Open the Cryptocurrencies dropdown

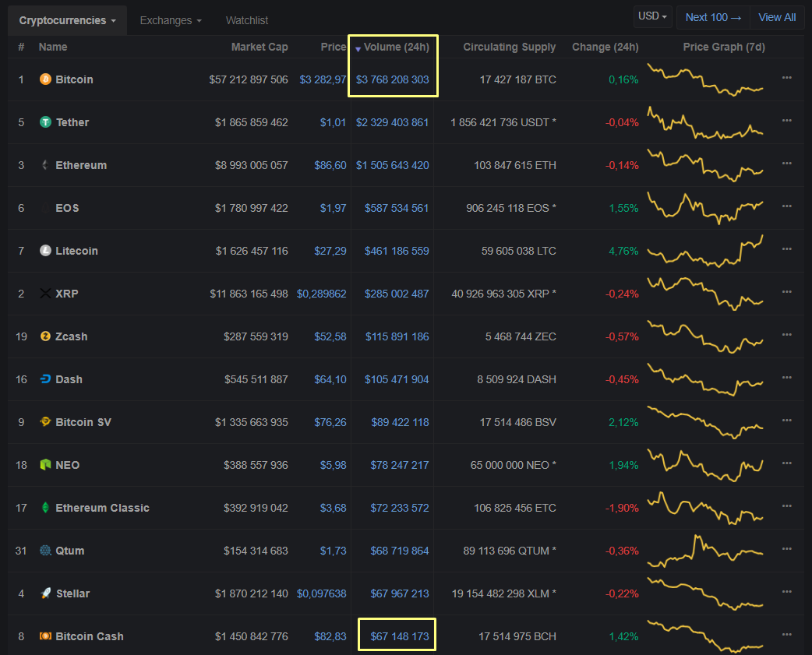pos(66,20)
